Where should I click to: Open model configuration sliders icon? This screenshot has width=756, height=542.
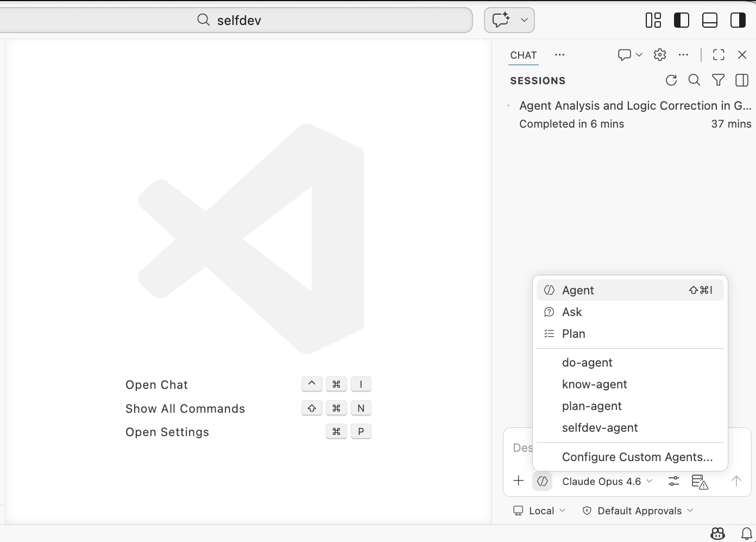click(x=673, y=481)
